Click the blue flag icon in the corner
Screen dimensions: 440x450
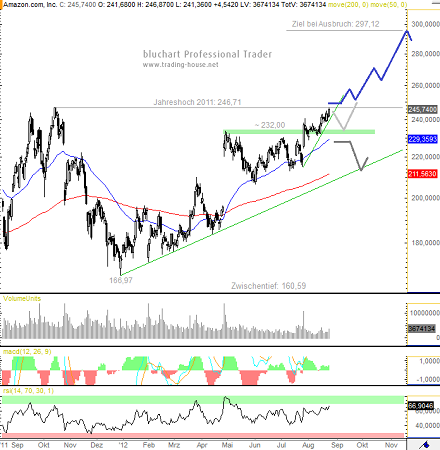[425, 445]
